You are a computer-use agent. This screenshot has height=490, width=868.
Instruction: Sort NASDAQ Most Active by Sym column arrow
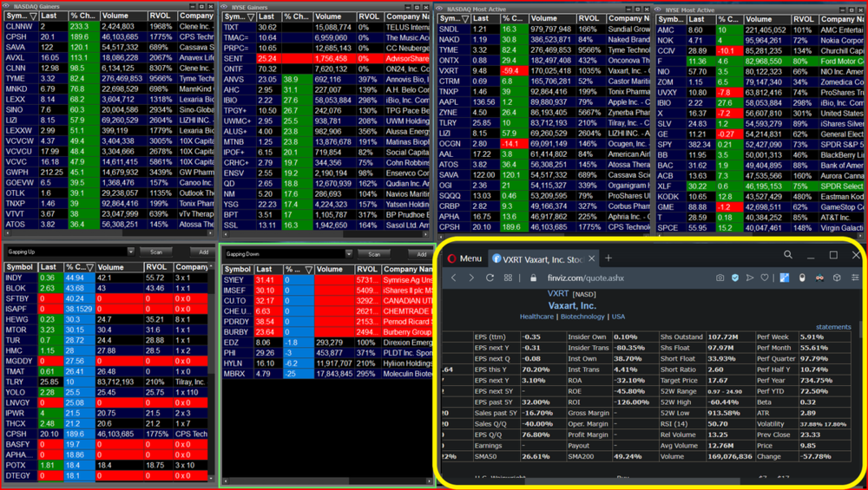(467, 18)
